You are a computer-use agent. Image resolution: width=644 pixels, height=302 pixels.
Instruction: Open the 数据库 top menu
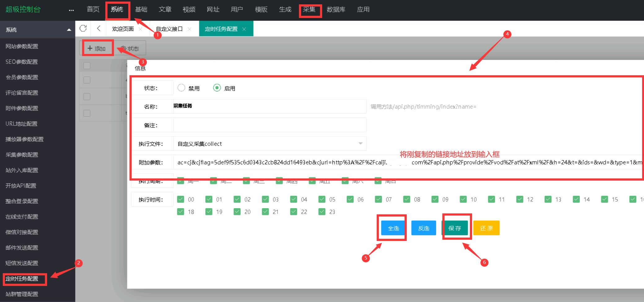tap(336, 10)
